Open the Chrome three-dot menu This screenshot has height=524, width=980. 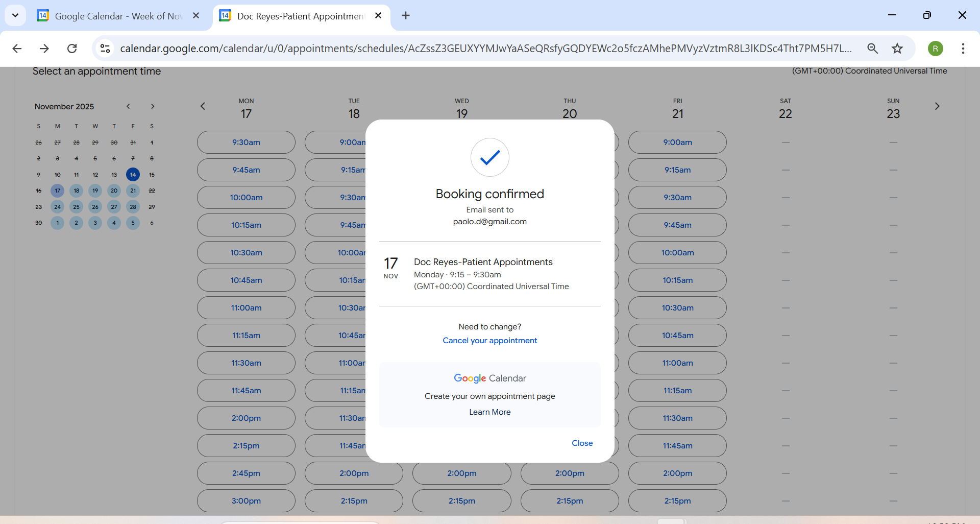pyautogui.click(x=963, y=49)
